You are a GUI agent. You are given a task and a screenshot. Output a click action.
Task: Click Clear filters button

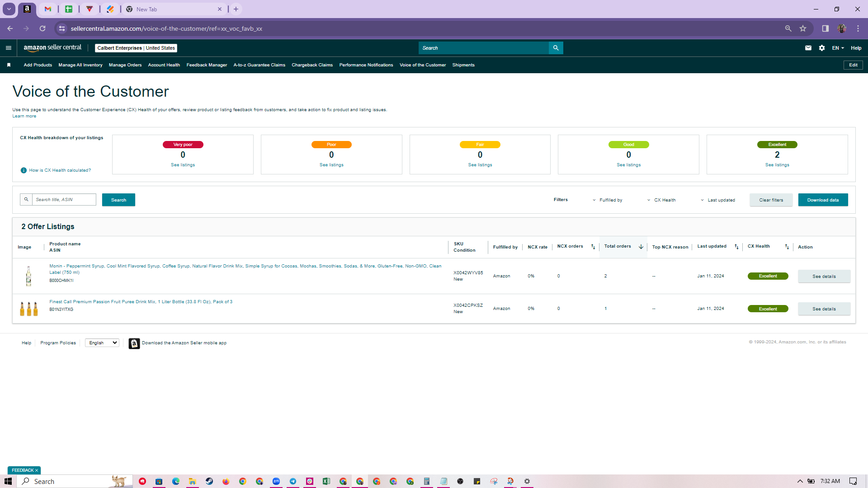(x=771, y=200)
